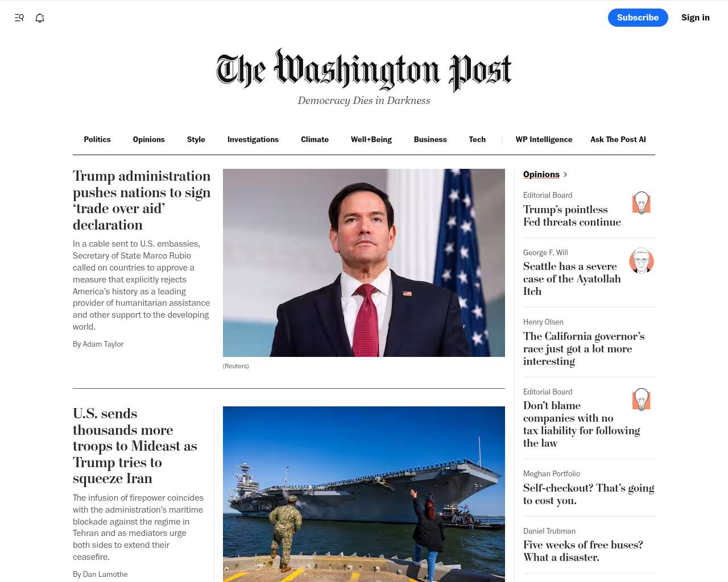Select the Climate navigation item
The image size is (728, 582).
click(x=315, y=139)
